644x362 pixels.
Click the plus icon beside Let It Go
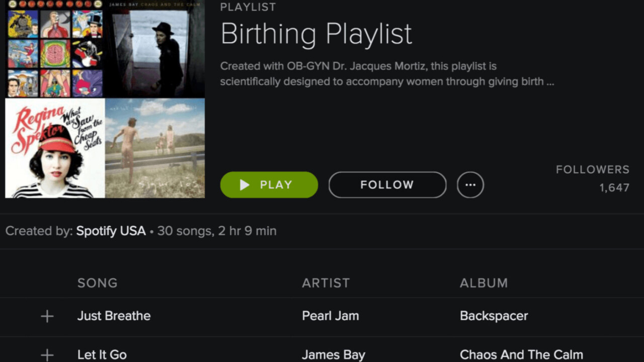pyautogui.click(x=46, y=355)
